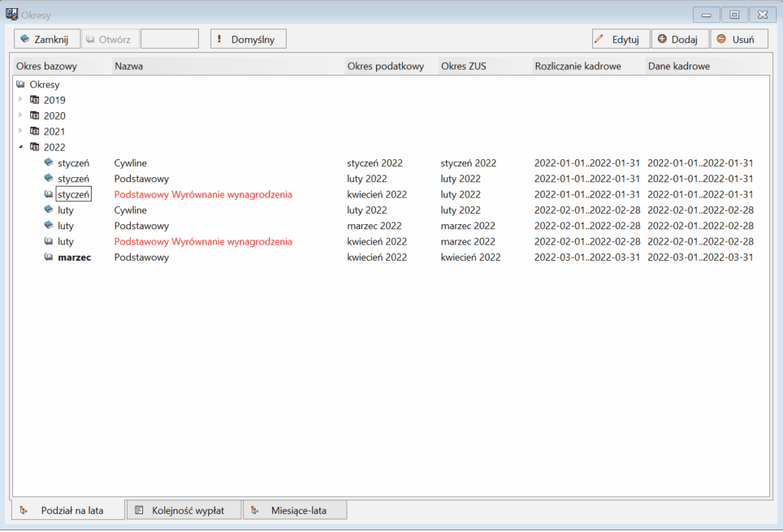Switch to the Podział na lata tab
The width and height of the screenshot is (783, 532).
tap(68, 511)
